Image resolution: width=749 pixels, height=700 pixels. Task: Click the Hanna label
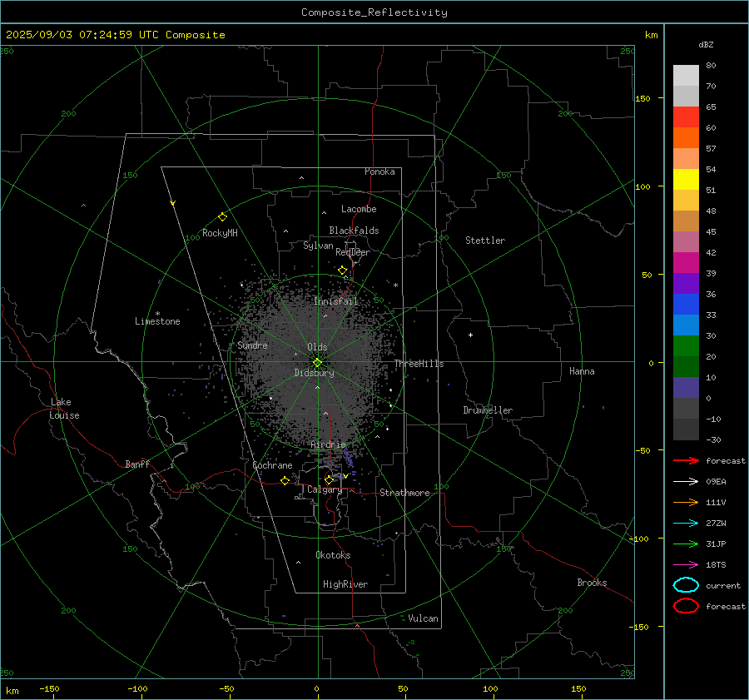click(582, 371)
